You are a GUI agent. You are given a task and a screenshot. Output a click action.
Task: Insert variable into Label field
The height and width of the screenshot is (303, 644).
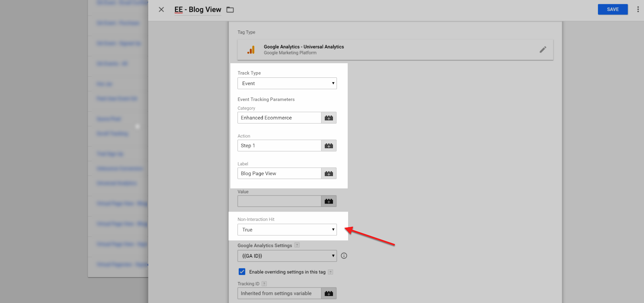coord(329,173)
